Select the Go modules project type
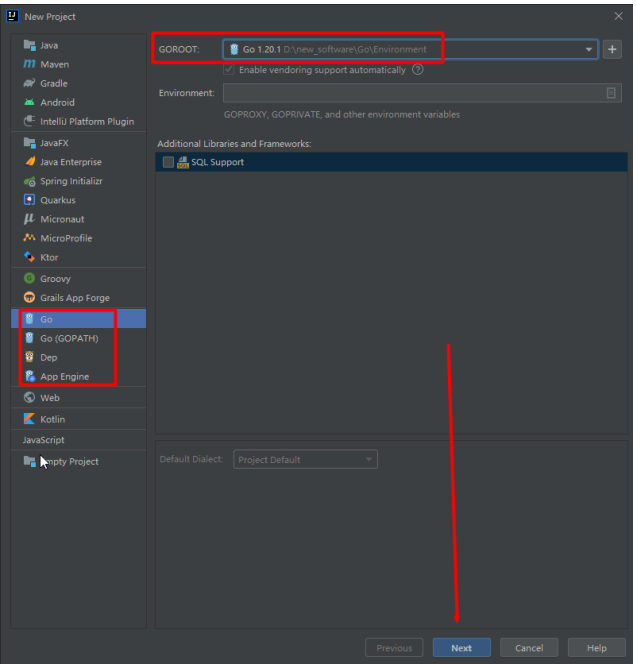Viewport: 636px width, 664px height. tap(78, 319)
